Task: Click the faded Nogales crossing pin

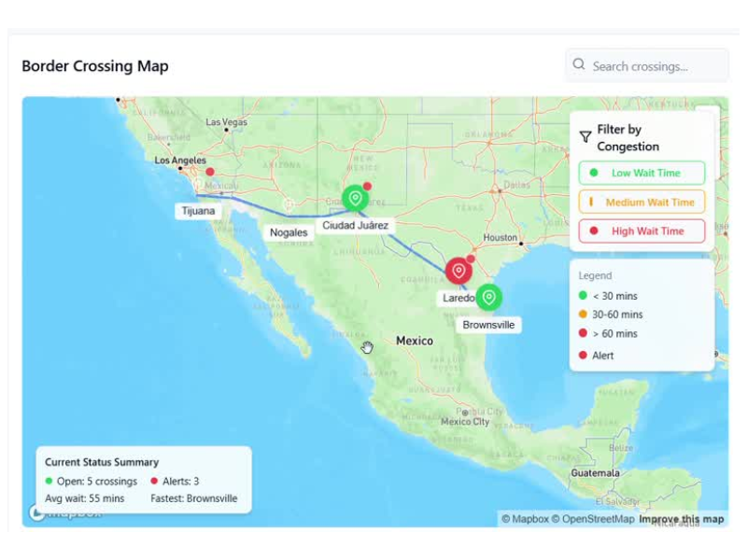Action: coord(289,204)
